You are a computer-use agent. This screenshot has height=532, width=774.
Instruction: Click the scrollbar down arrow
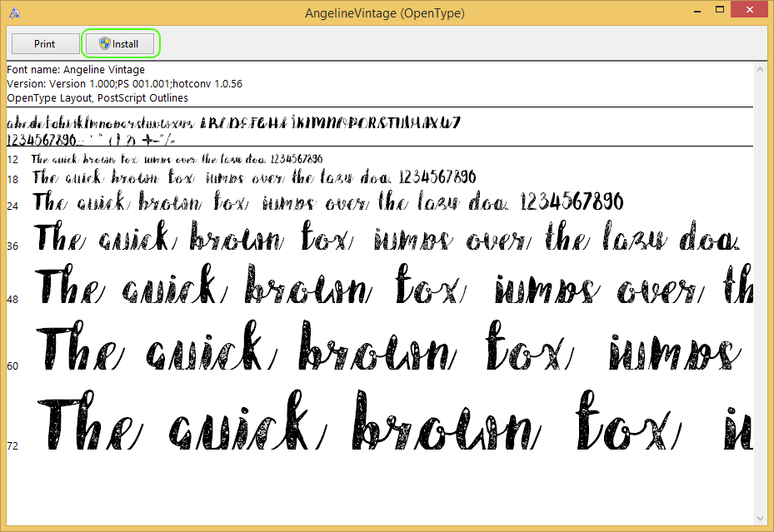(x=760, y=518)
